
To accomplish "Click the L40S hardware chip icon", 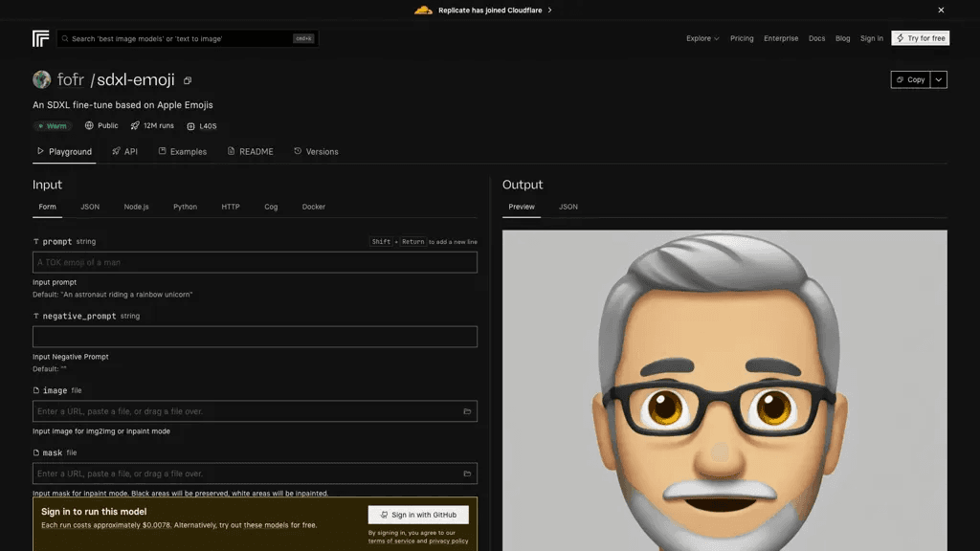I will coord(190,126).
